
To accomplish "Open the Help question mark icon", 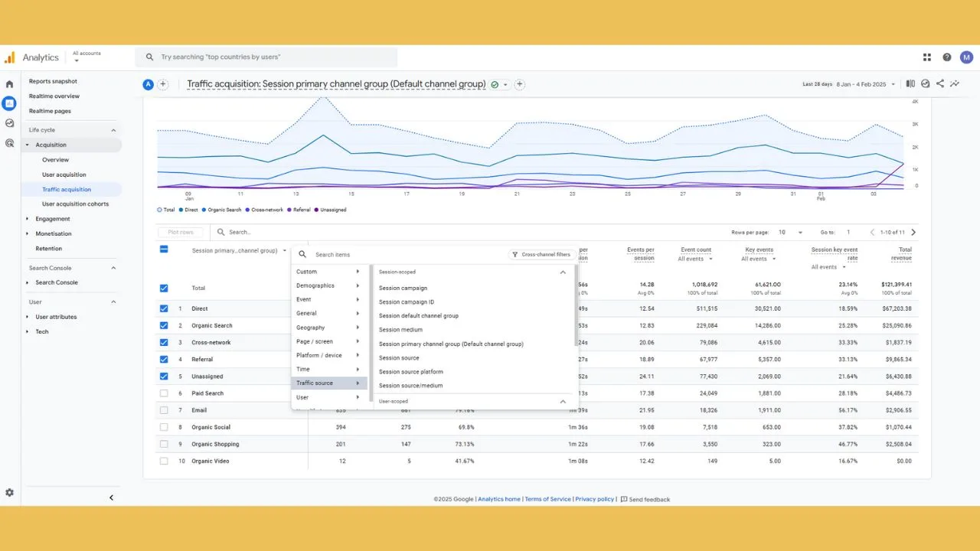I will [x=947, y=57].
